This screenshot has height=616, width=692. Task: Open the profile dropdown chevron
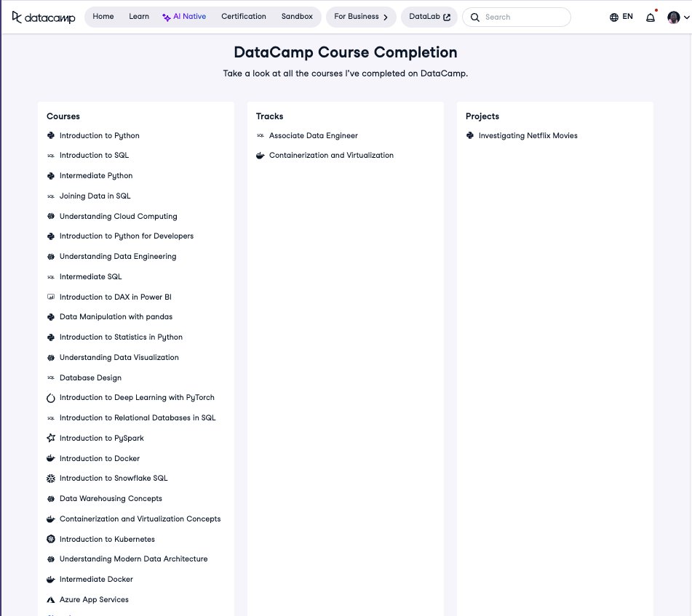click(x=686, y=17)
